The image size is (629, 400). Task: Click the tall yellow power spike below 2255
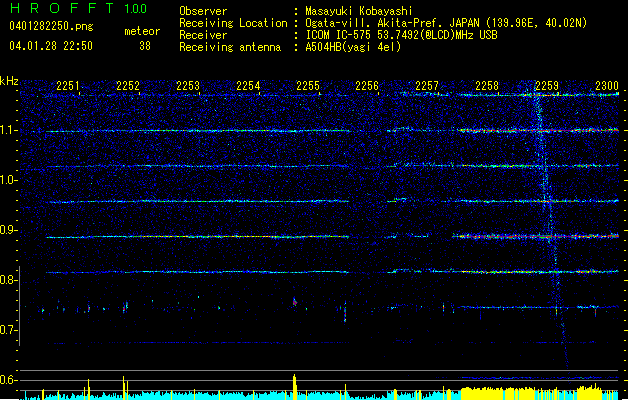(295, 384)
